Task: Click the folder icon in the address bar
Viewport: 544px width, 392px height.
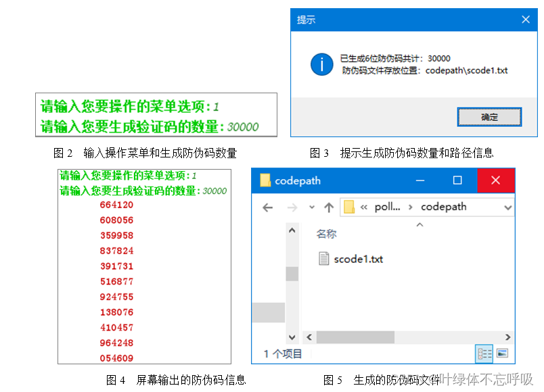Action: (x=349, y=207)
